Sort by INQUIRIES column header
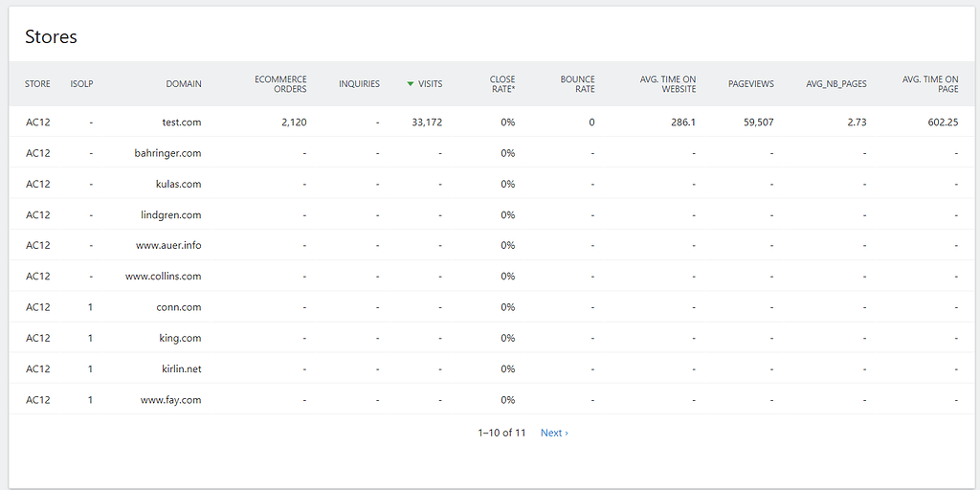Viewport: 980px width, 490px height. (360, 84)
